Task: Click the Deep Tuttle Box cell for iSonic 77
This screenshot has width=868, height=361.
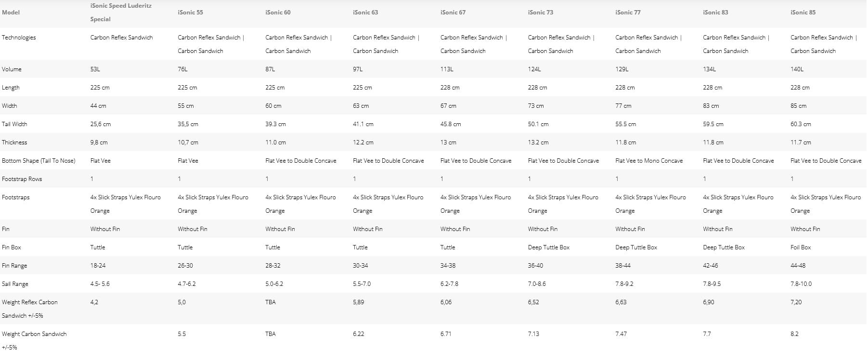Action: tap(636, 247)
